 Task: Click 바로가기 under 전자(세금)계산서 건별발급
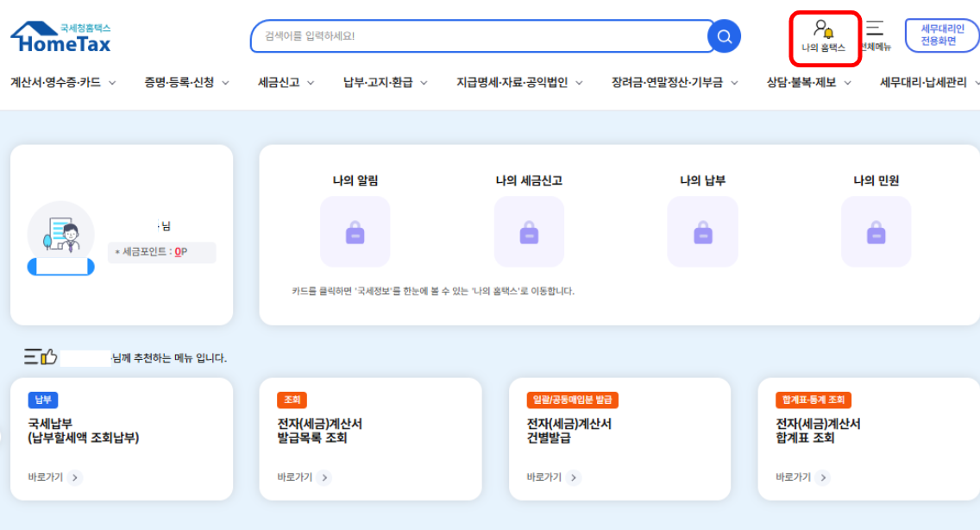pos(553,477)
